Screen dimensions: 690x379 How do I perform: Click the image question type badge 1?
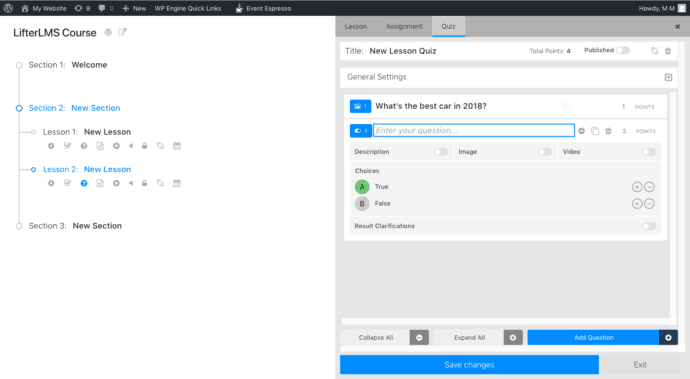pos(360,106)
